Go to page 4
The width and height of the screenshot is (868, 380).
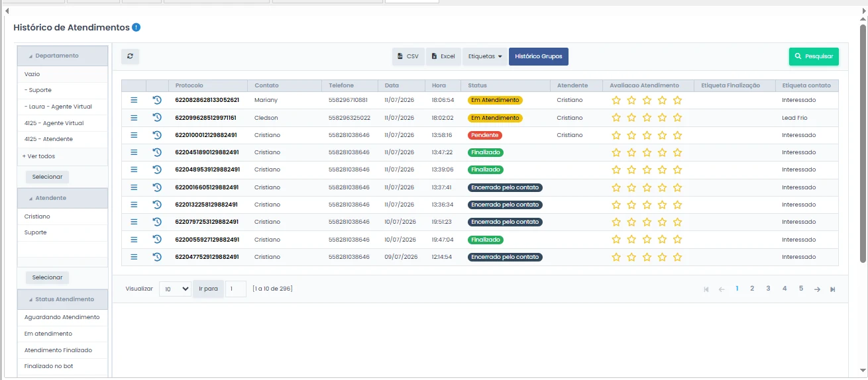(x=785, y=289)
